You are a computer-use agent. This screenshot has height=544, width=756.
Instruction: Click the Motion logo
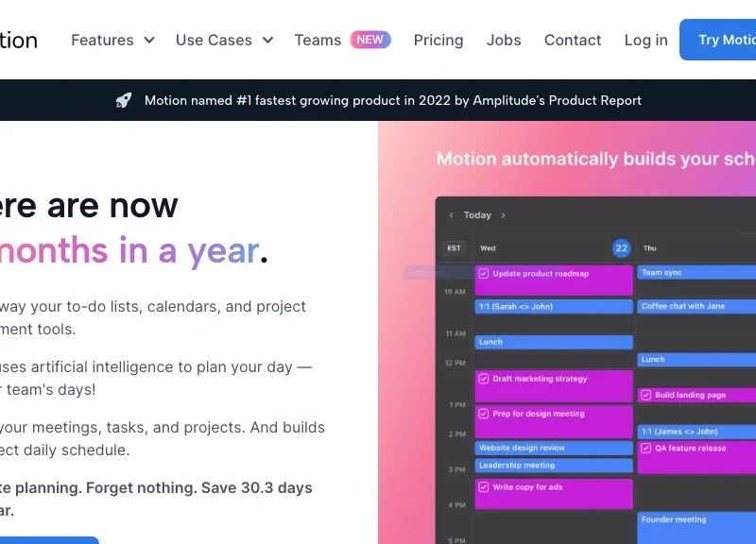pyautogui.click(x=17, y=40)
